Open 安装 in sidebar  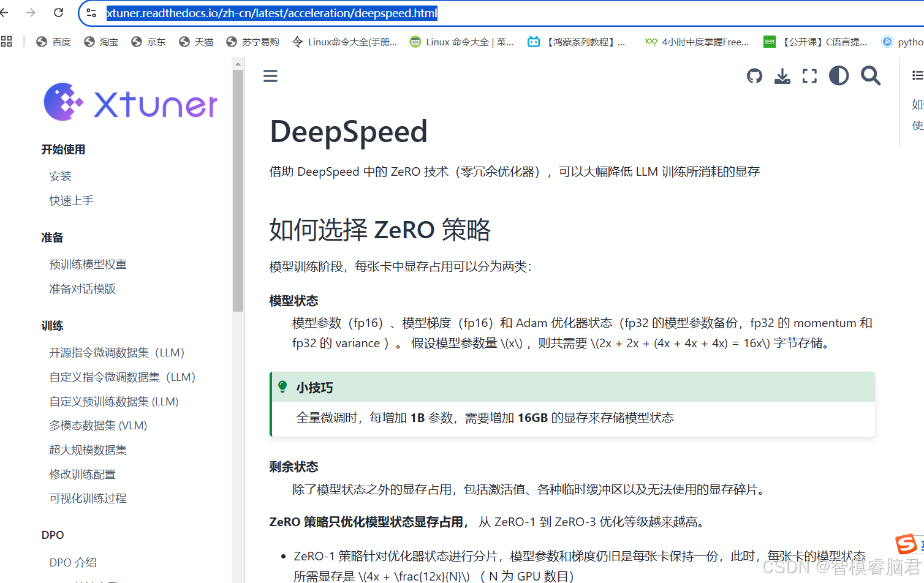pyautogui.click(x=61, y=176)
